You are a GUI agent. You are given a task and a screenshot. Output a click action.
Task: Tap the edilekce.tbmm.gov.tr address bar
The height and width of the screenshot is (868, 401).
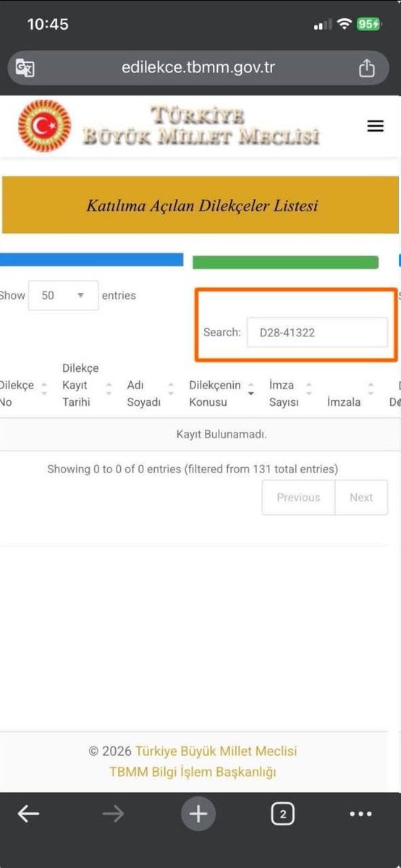[198, 68]
